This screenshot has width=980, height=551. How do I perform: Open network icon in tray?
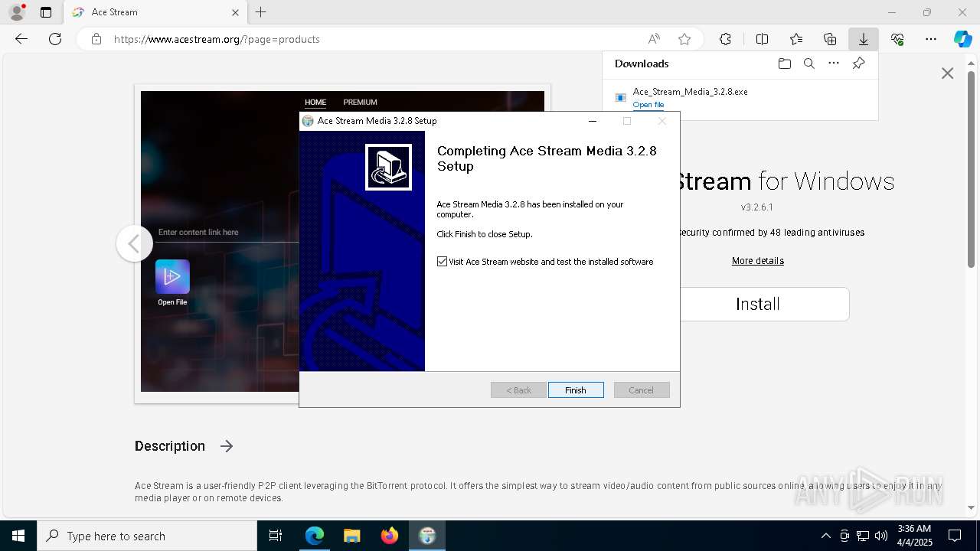[x=863, y=536]
